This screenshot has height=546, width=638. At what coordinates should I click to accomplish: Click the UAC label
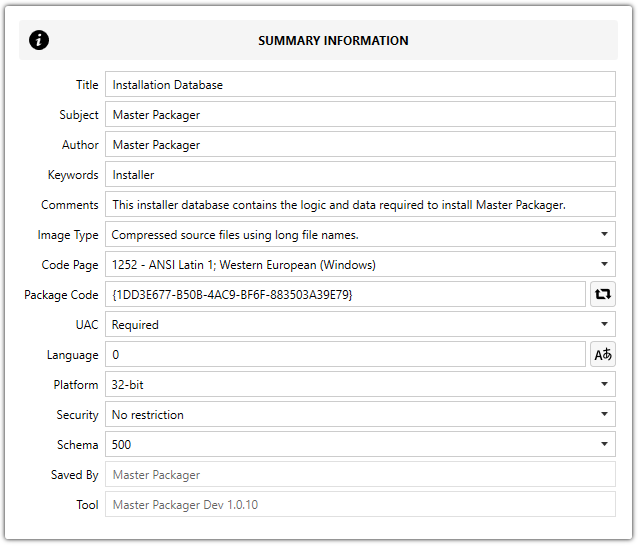click(x=87, y=325)
